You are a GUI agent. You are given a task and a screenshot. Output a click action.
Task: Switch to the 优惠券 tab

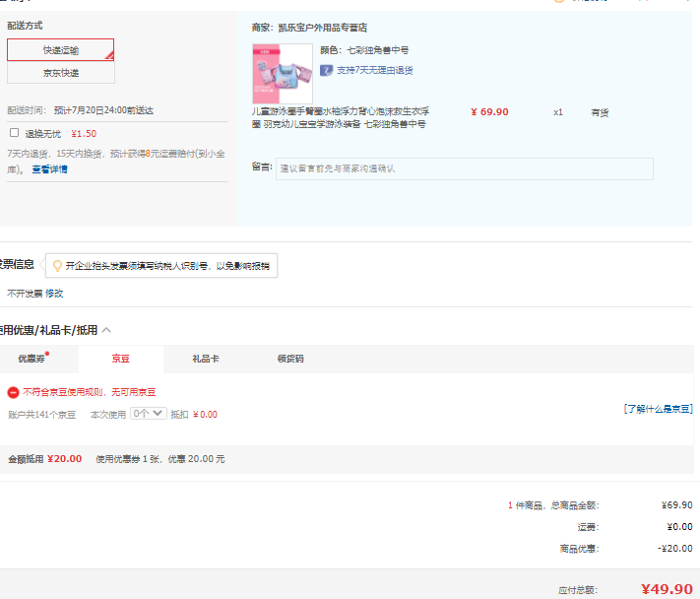tap(32, 359)
